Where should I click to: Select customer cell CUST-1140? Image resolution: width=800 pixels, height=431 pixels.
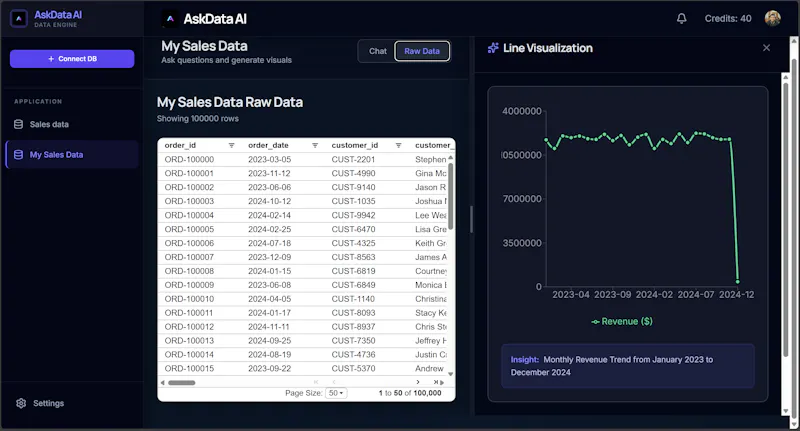point(353,299)
